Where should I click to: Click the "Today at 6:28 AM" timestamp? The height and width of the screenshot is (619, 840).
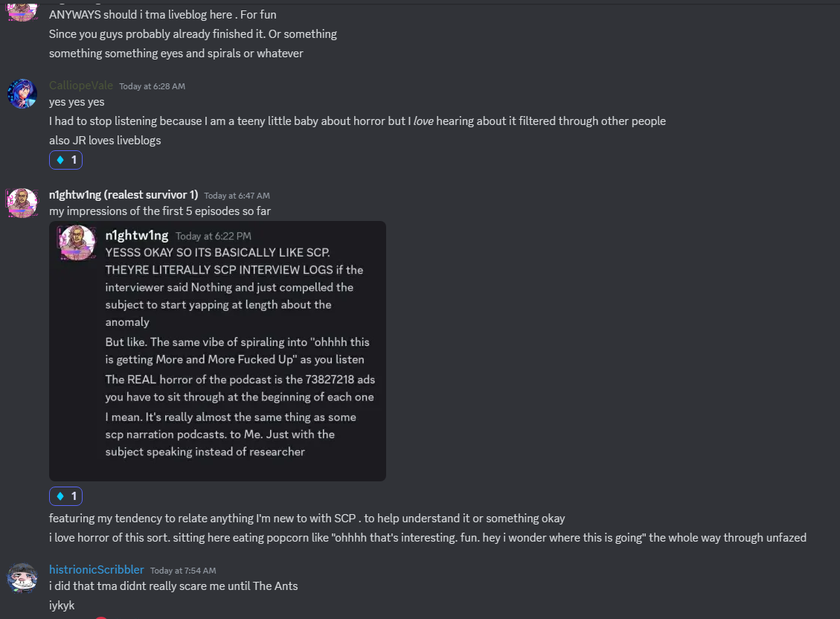(x=152, y=86)
